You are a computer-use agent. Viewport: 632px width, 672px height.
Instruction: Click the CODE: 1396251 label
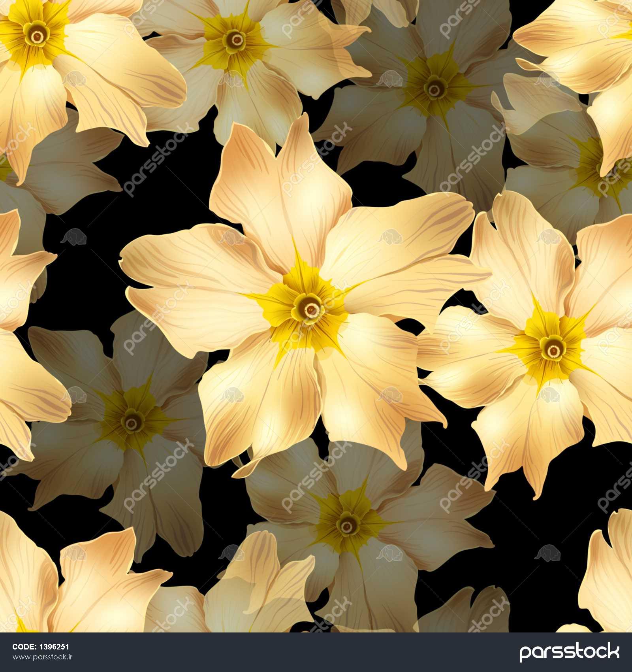coord(41,647)
